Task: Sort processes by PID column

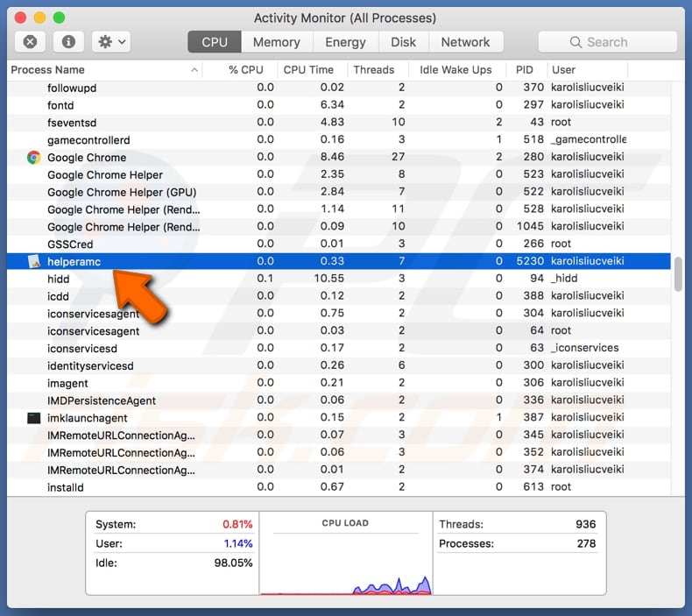Action: (524, 70)
